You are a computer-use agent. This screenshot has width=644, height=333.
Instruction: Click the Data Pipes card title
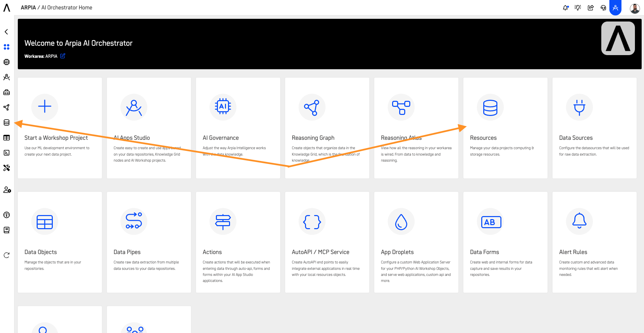pyautogui.click(x=127, y=252)
